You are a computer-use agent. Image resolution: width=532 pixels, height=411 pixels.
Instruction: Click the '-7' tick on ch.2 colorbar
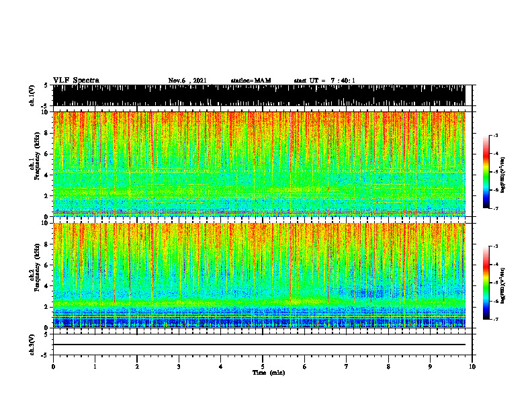point(496,319)
